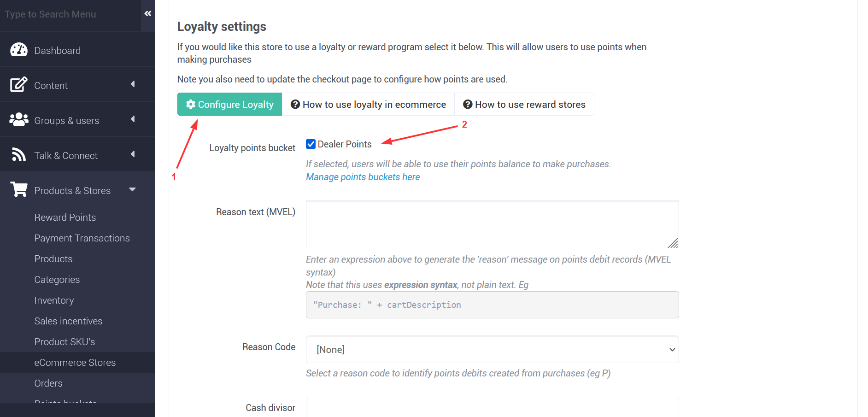Viewport: 868px width, 417px height.
Task: Expand the Content menu arrow
Action: (x=133, y=84)
